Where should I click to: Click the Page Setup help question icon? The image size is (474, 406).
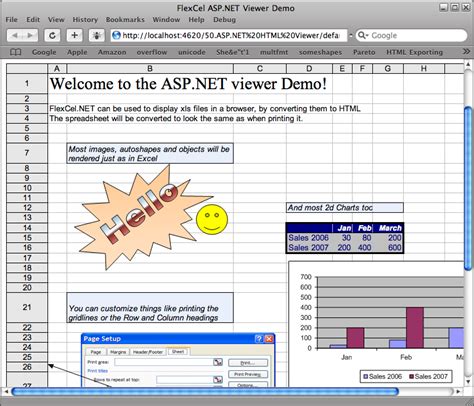click(x=259, y=339)
